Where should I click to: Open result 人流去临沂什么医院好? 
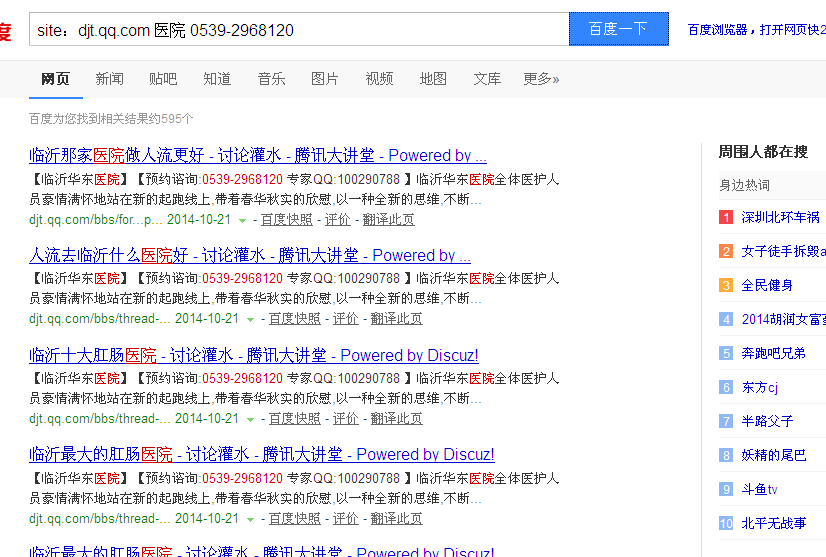250,255
